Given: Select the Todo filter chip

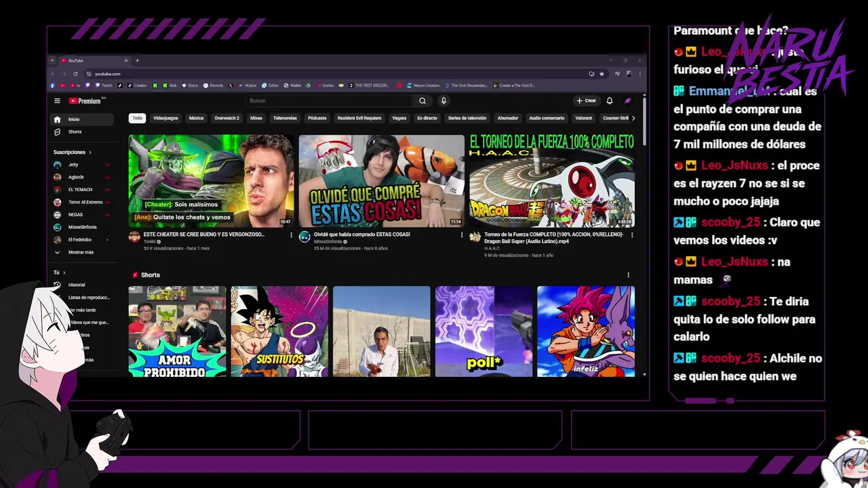Looking at the screenshot, I should pyautogui.click(x=138, y=118).
